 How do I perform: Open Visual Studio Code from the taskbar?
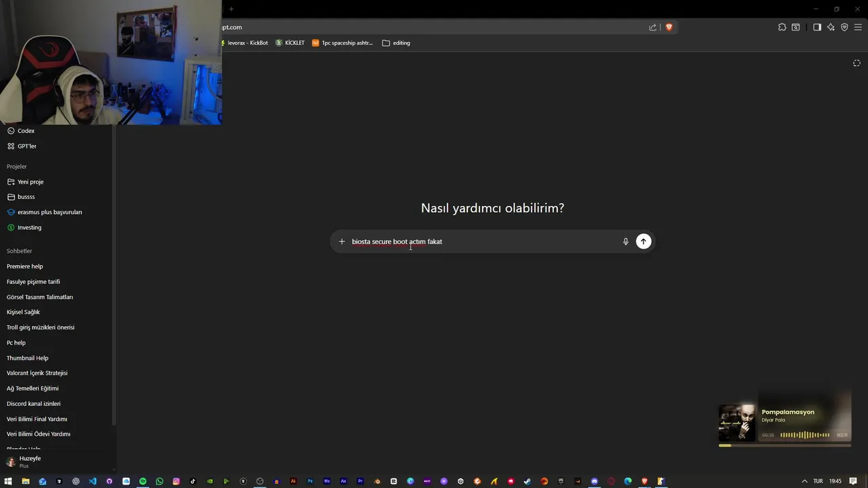coord(92,481)
